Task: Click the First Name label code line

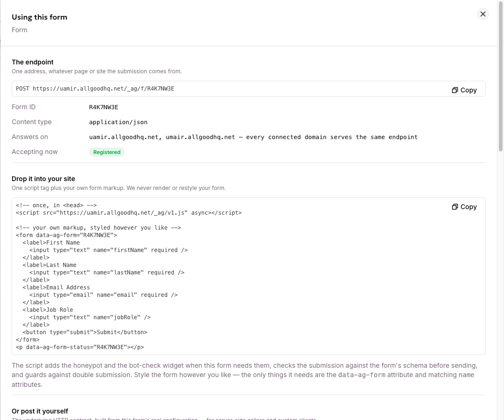Action: coord(51,243)
